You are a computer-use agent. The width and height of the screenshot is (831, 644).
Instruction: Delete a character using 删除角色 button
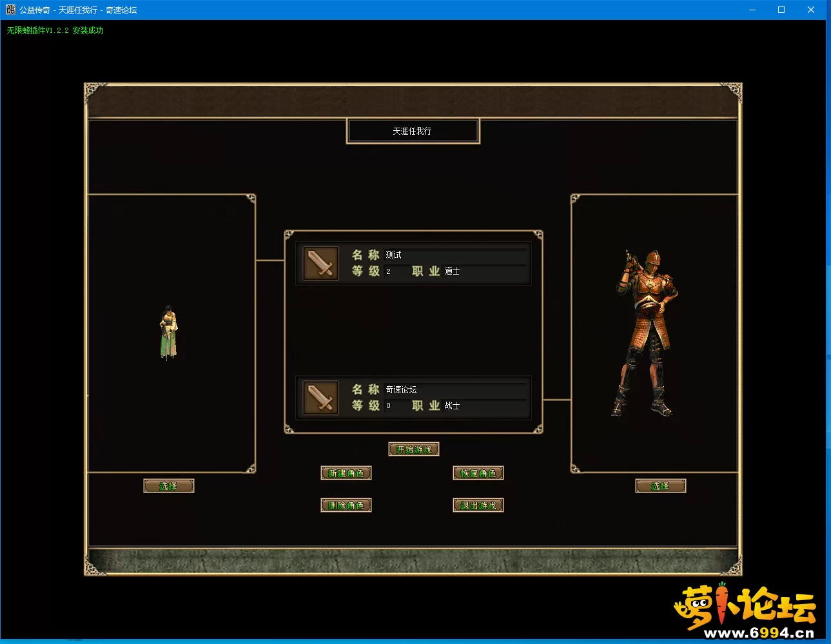pos(346,505)
